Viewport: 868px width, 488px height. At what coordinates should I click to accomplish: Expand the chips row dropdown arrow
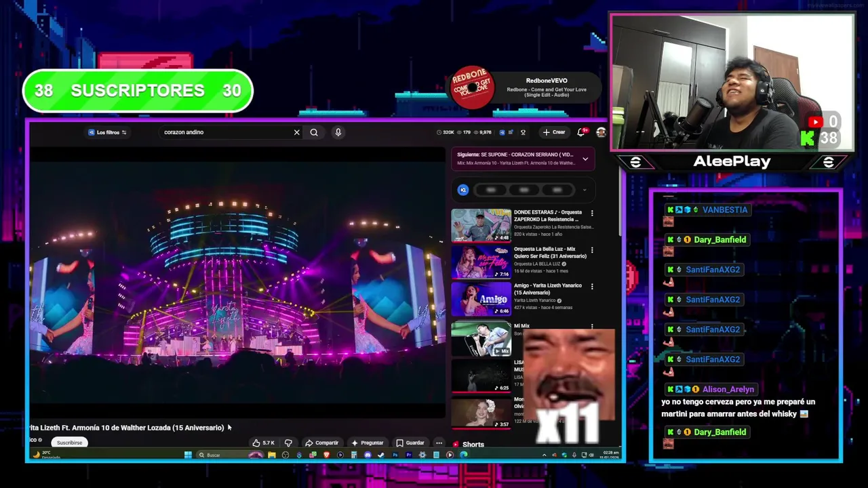point(585,190)
